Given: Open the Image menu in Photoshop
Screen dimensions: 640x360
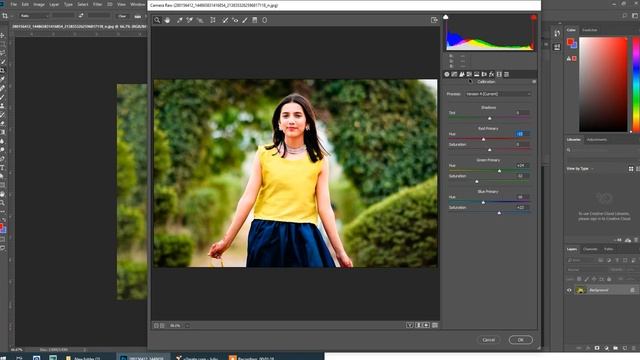Looking at the screenshot, I should [39, 4].
